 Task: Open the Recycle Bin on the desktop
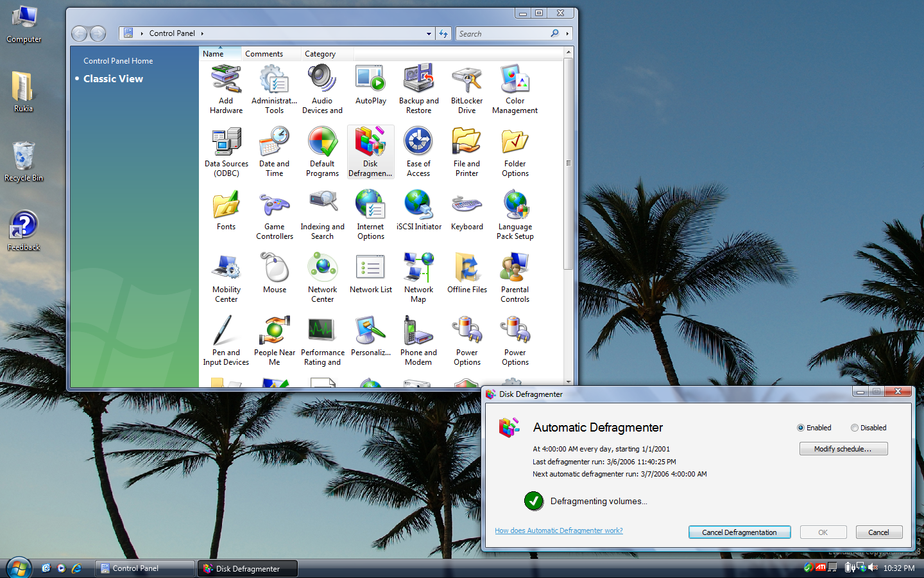(x=24, y=161)
